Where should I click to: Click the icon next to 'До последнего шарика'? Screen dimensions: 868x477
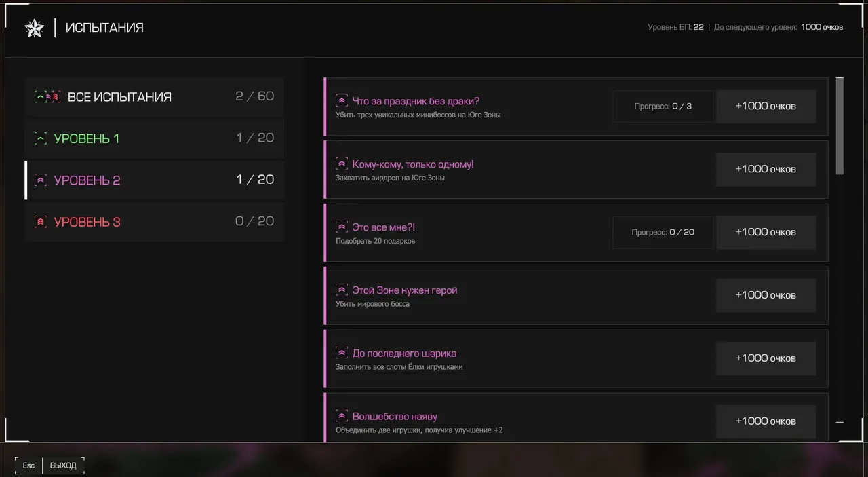click(342, 354)
